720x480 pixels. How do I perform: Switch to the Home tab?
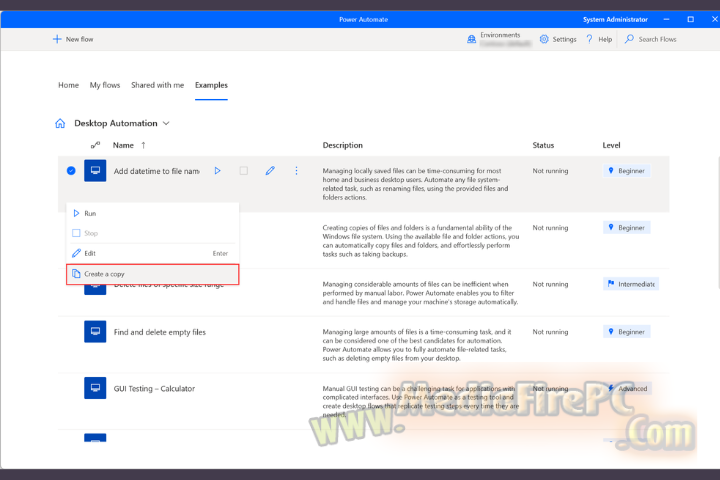point(68,85)
